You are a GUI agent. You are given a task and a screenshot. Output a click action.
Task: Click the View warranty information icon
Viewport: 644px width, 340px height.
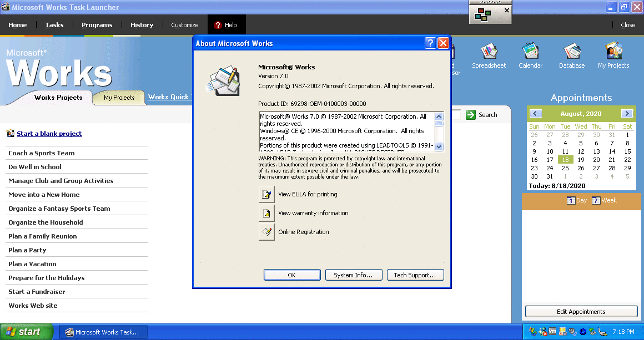click(x=267, y=213)
